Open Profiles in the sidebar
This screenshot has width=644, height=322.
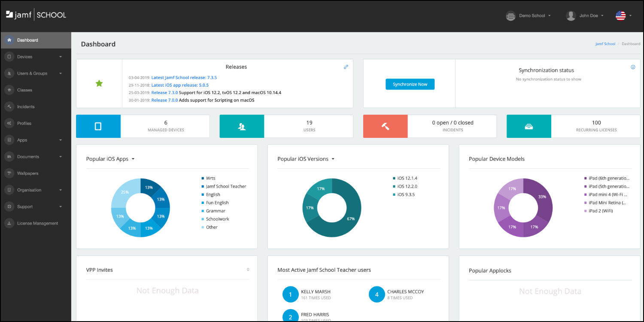click(36, 123)
